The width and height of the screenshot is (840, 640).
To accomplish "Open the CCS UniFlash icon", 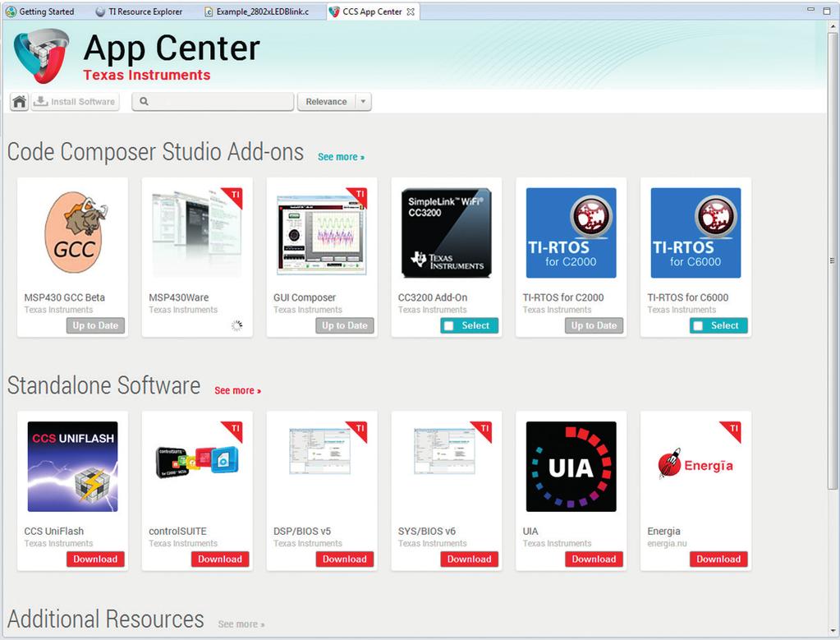I will pyautogui.click(x=73, y=467).
